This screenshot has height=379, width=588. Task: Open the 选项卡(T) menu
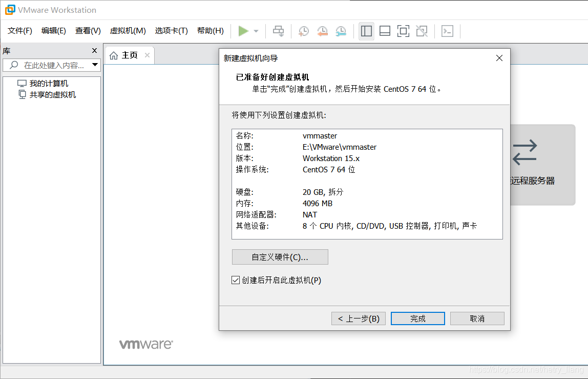pyautogui.click(x=172, y=31)
